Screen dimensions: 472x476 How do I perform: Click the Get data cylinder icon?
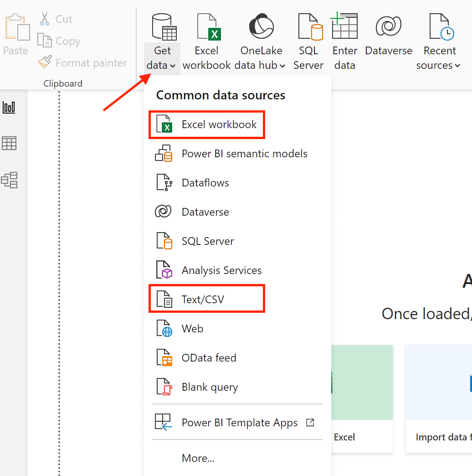click(164, 27)
